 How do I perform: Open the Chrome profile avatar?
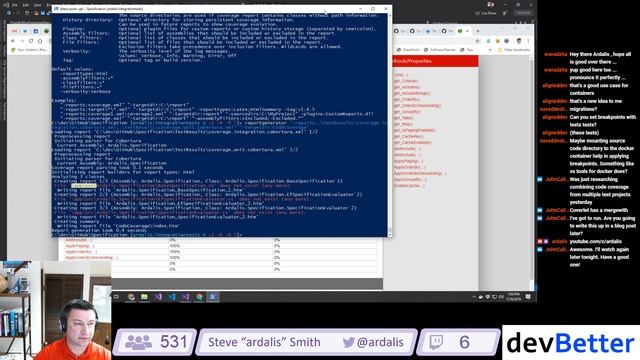(519, 41)
